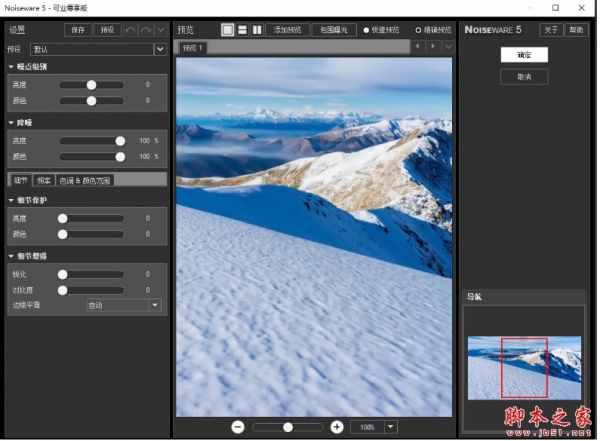This screenshot has width=600, height=441.
Task: Click the 确定 button
Action: coord(525,55)
